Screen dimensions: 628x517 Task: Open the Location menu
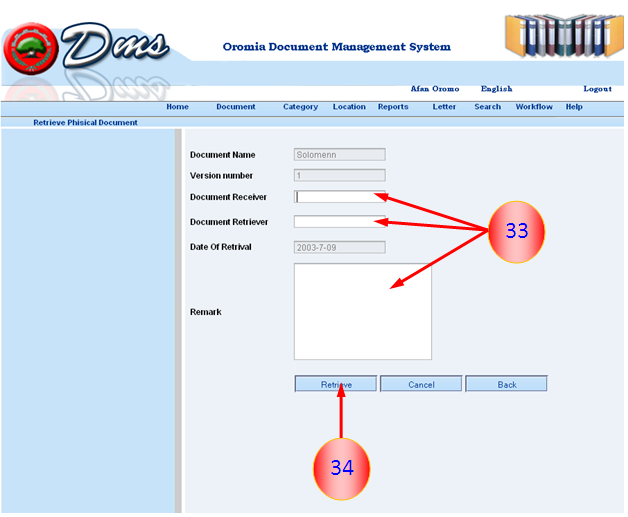(x=349, y=107)
